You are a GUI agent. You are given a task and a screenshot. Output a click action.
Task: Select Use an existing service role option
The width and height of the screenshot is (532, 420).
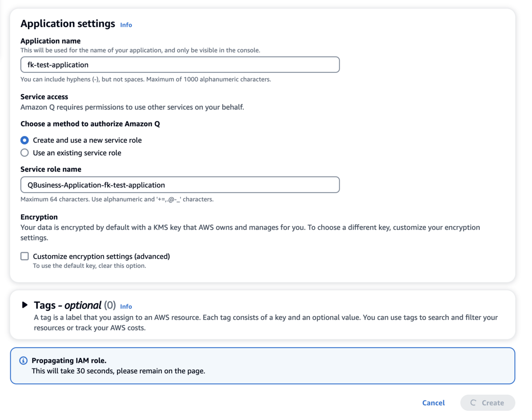tap(25, 153)
